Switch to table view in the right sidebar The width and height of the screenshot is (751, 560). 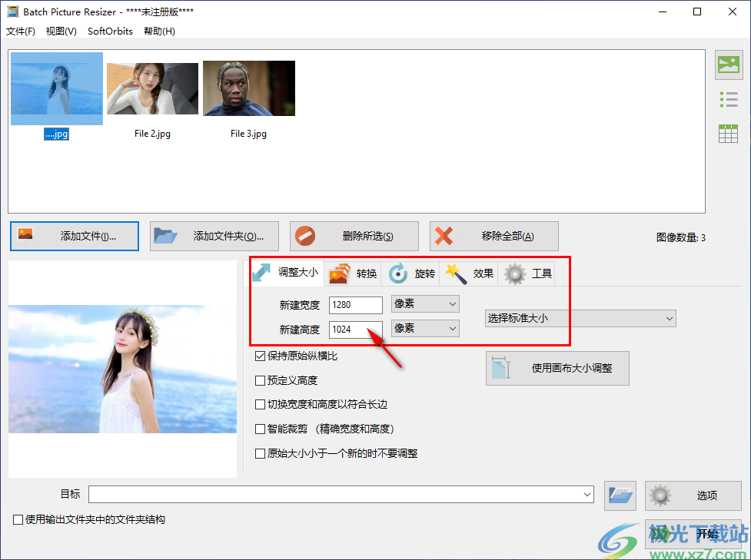(x=728, y=133)
